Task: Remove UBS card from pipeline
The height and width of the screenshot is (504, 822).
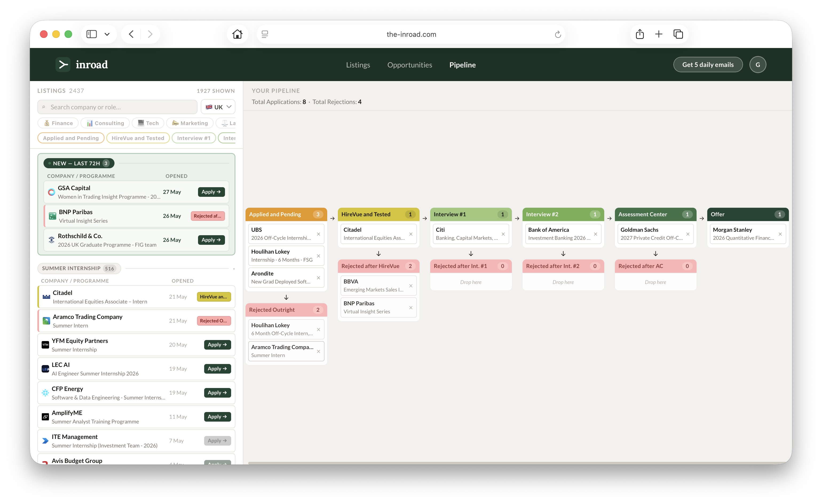Action: (318, 234)
